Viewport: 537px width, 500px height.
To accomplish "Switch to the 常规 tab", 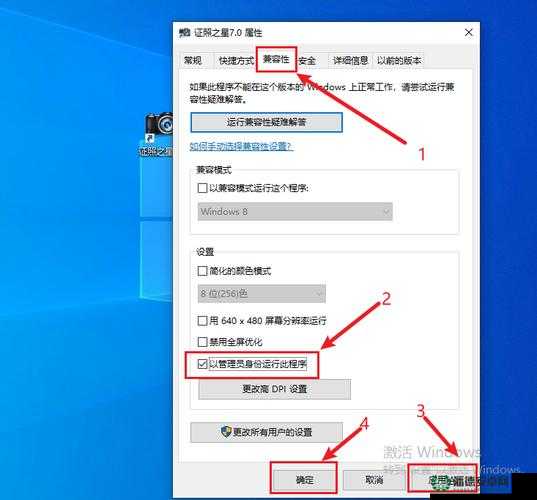I will tap(193, 61).
